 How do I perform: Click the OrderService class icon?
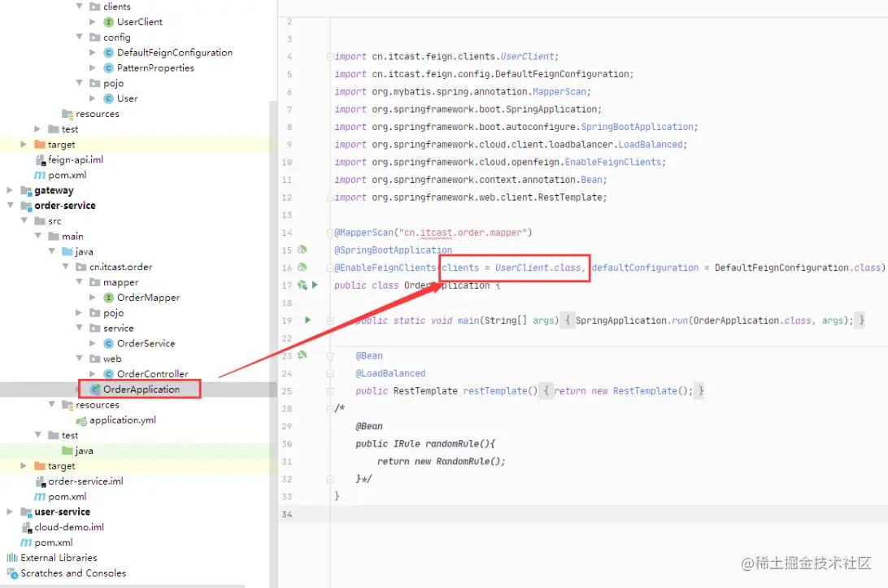pyautogui.click(x=109, y=343)
